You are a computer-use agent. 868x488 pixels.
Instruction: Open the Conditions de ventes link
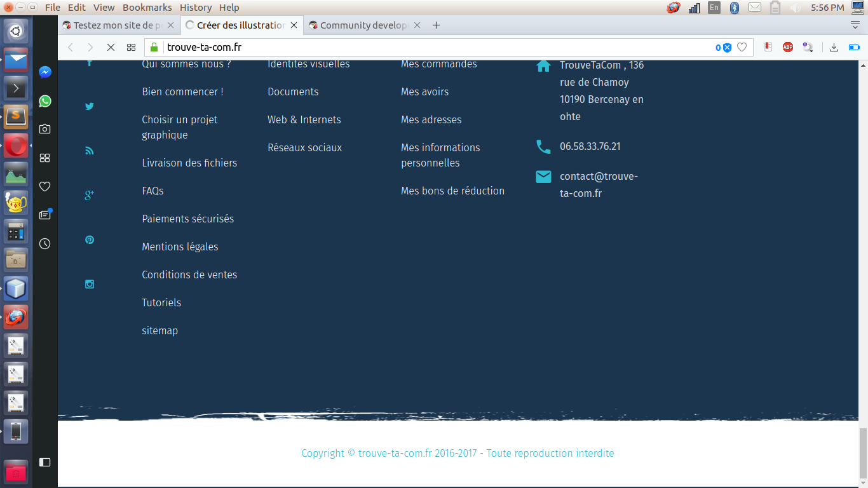[x=189, y=274]
